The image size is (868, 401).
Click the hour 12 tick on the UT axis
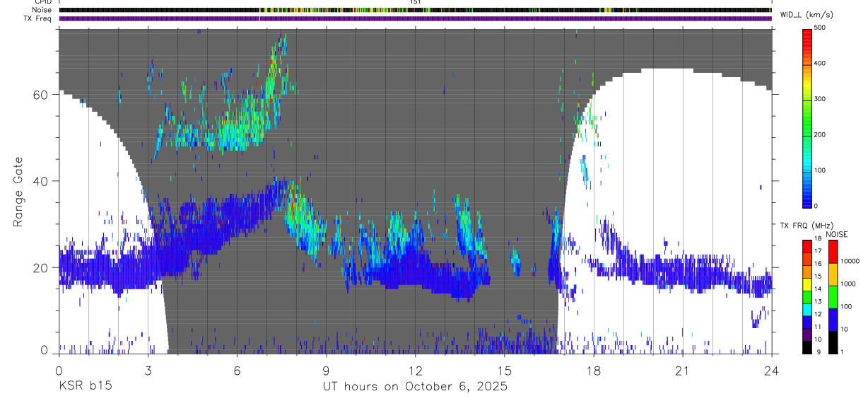(415, 370)
